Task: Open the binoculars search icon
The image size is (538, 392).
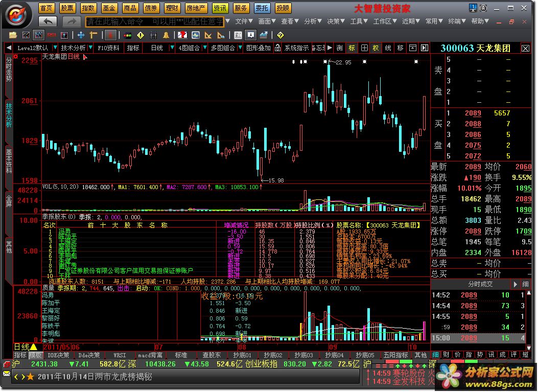Action: (153, 35)
